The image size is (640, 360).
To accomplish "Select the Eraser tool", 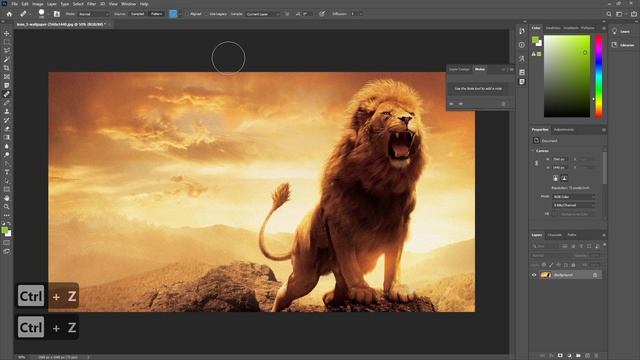I will [x=7, y=129].
